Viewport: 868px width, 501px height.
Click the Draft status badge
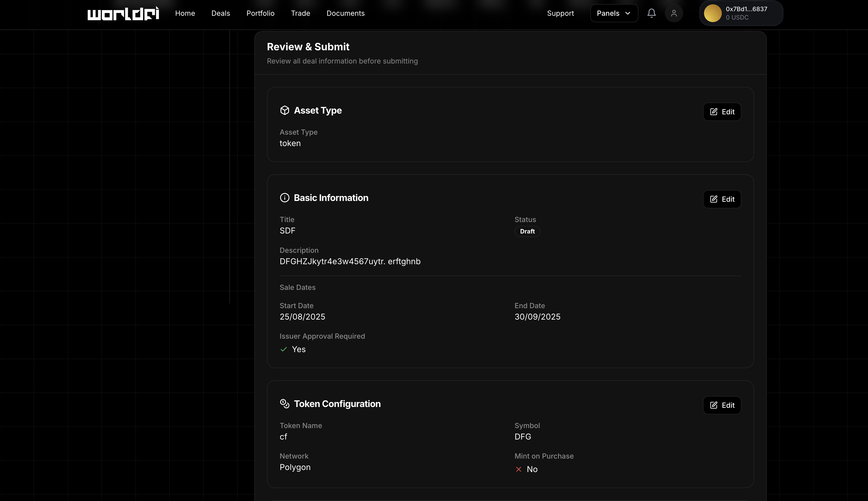pos(527,231)
